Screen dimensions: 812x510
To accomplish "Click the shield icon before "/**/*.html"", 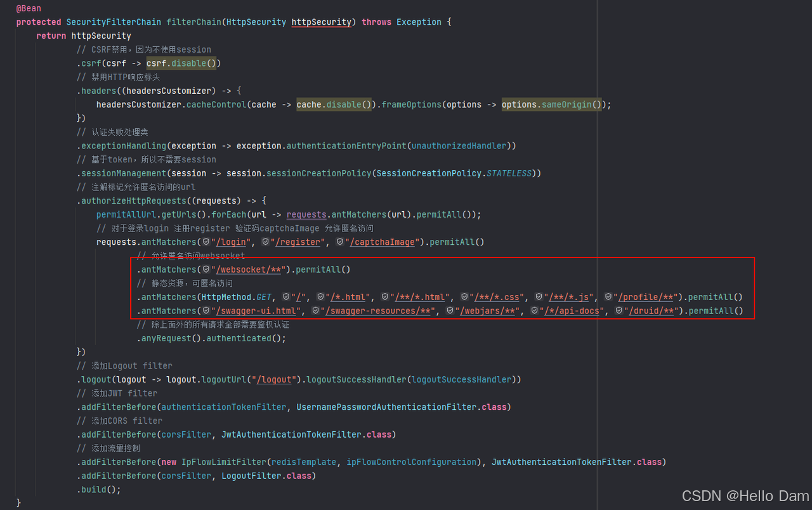I will 385,297.
